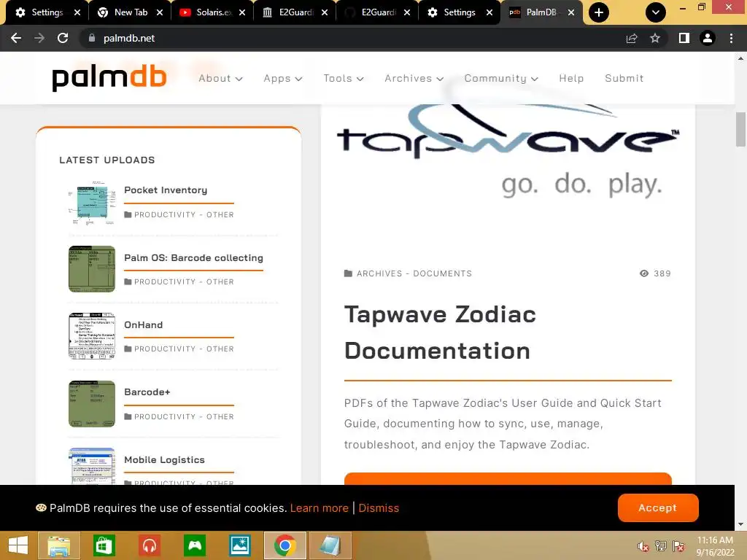Open the Photos app in taskbar
Screen dimensions: 747x560
(x=239, y=545)
